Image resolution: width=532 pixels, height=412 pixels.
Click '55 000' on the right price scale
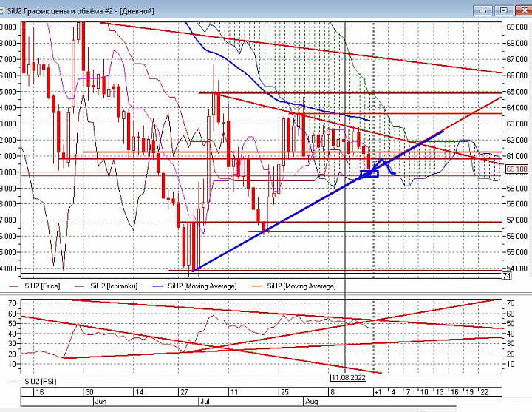pyautogui.click(x=516, y=252)
